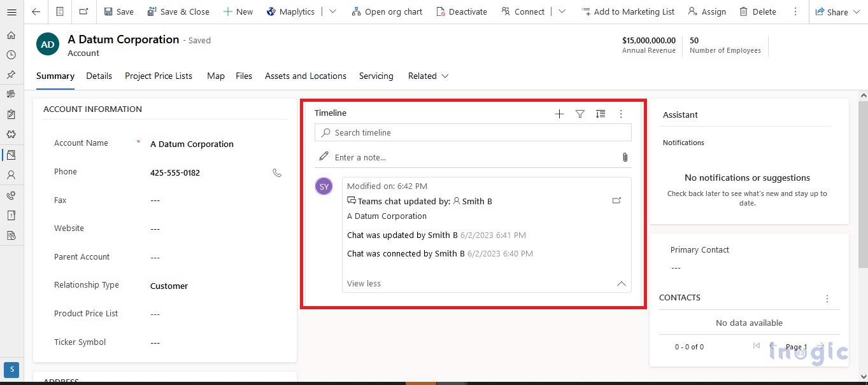
Task: Add a new timeline record with plus icon
Action: click(x=559, y=114)
